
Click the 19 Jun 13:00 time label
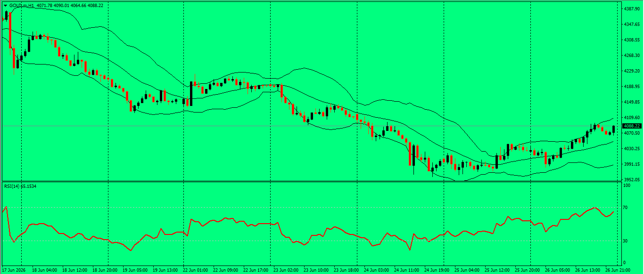(x=165, y=270)
